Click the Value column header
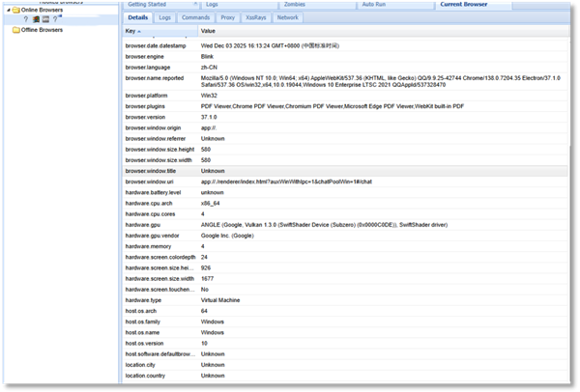 [209, 31]
